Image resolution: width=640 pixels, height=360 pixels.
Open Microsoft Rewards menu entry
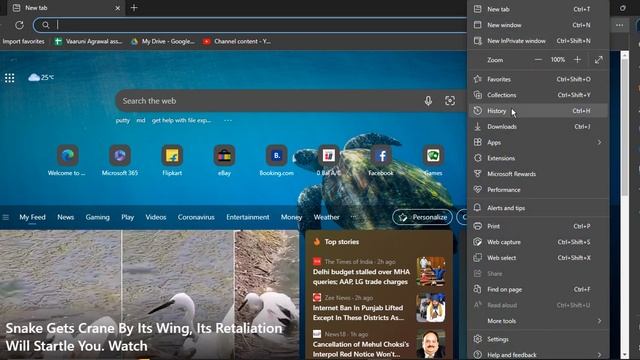pos(538,174)
